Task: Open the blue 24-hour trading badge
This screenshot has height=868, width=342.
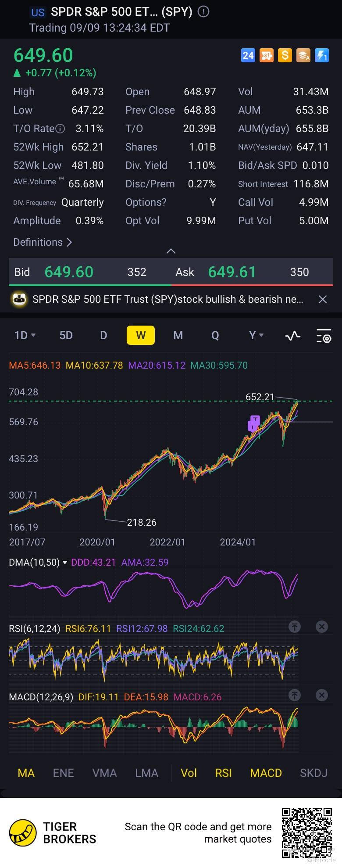Action: (x=248, y=55)
